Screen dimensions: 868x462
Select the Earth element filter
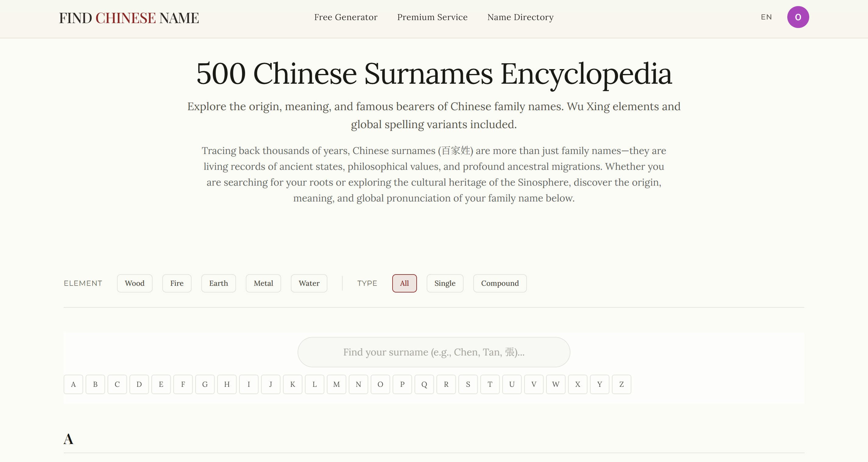[x=218, y=283]
